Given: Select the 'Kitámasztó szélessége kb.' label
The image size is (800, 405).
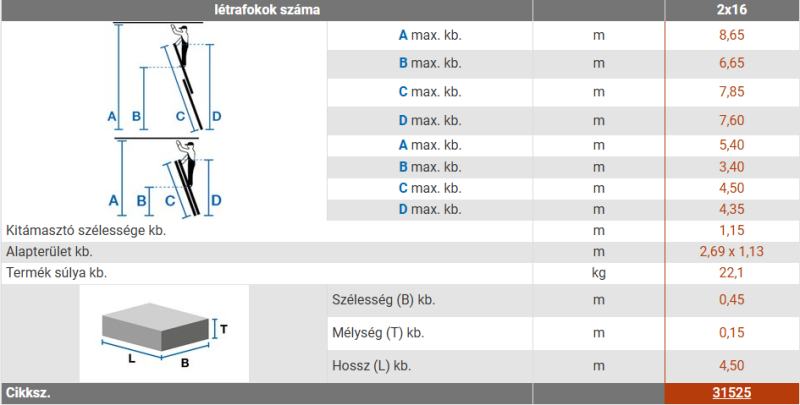Looking at the screenshot, I should pyautogui.click(x=86, y=230).
